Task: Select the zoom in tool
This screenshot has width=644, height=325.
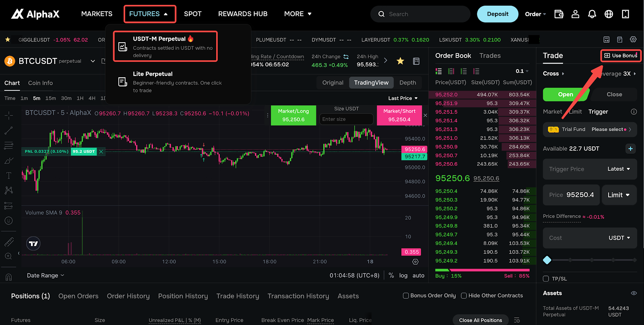Action: [x=8, y=256]
